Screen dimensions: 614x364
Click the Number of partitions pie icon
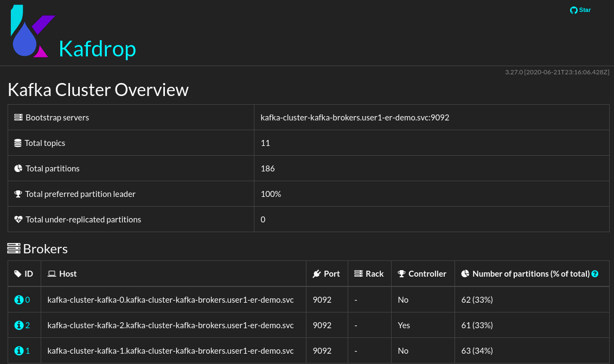tap(465, 274)
